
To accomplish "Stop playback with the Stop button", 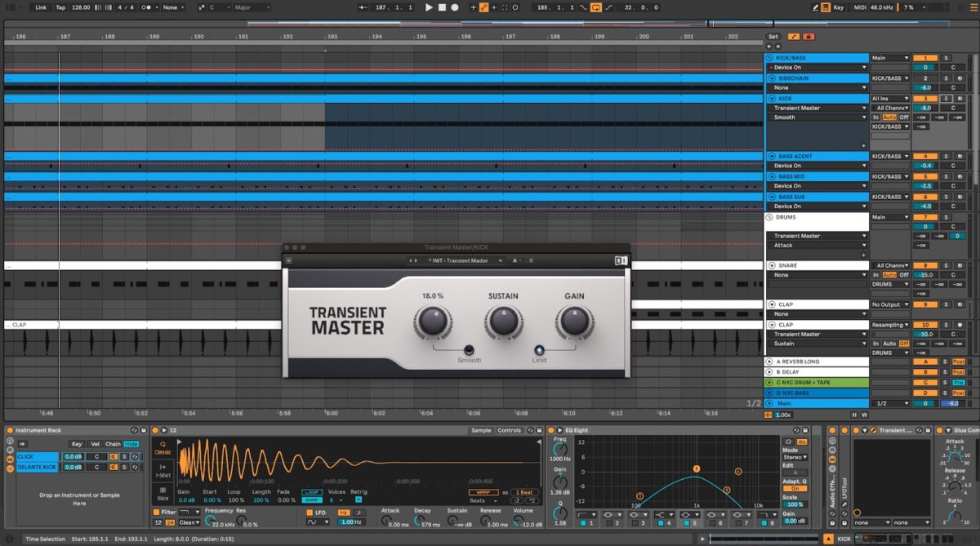I will pos(442,7).
